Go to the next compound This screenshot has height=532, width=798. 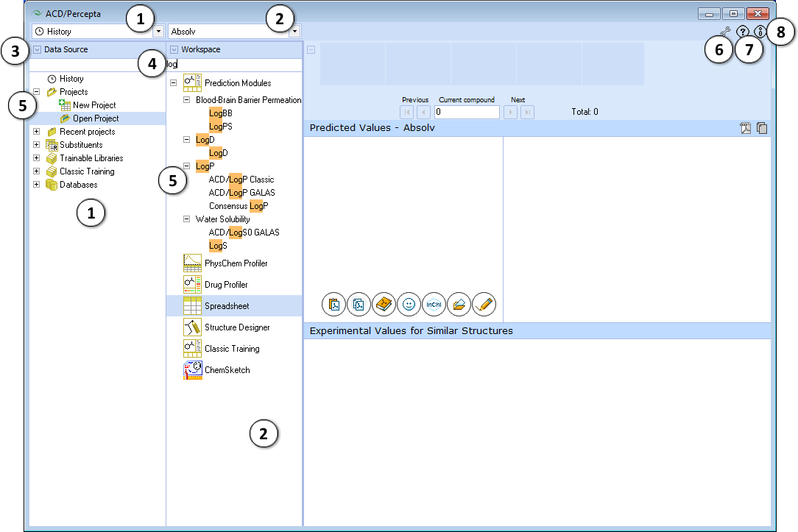[510, 112]
